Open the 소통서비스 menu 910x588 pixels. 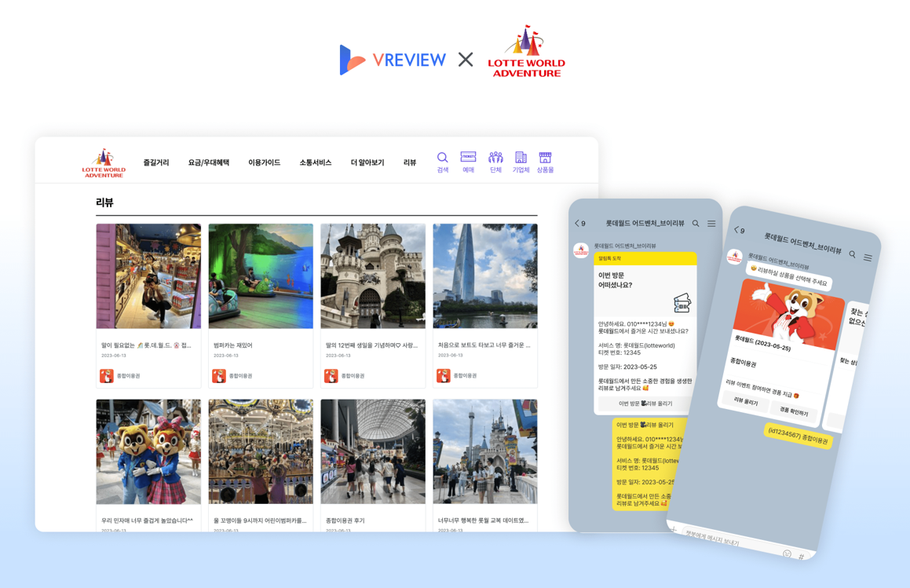(315, 163)
